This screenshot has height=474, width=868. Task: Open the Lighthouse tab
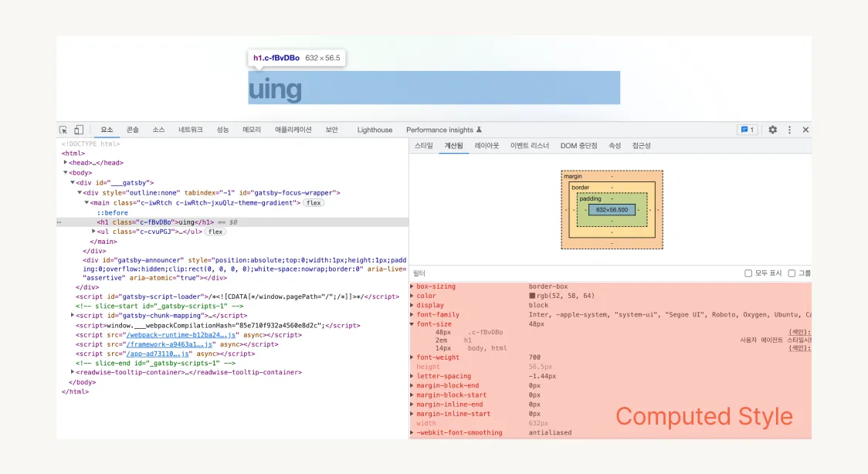pyautogui.click(x=375, y=130)
